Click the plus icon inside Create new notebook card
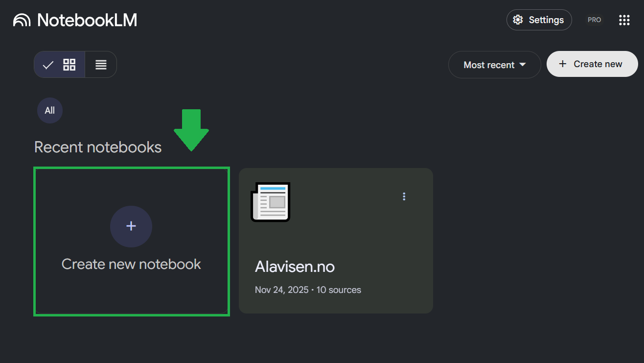Image resolution: width=644 pixels, height=363 pixels. tap(131, 226)
